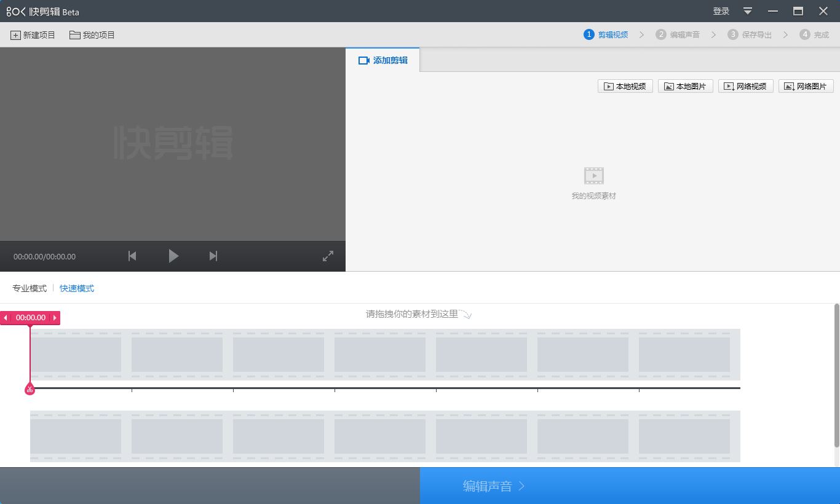Open the dropdown arrow beside 登录

click(x=747, y=10)
